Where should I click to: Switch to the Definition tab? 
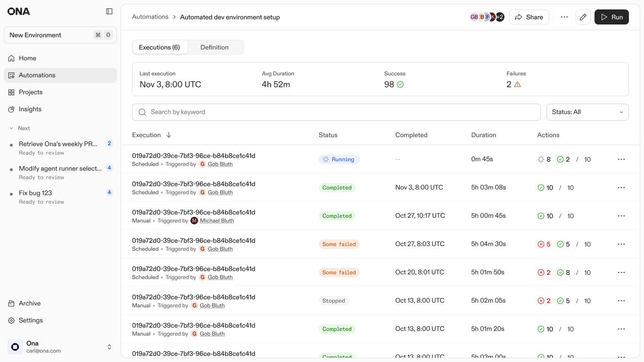pos(215,48)
